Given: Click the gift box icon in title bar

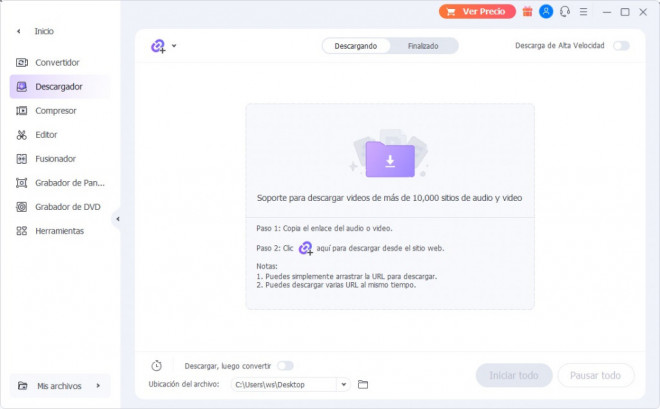Looking at the screenshot, I should [x=528, y=12].
